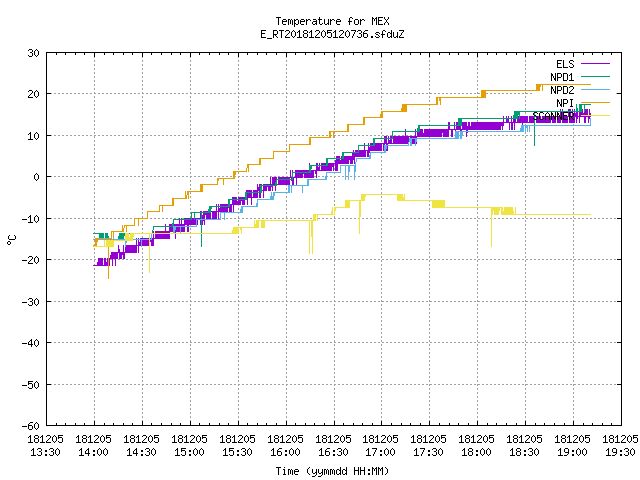The height and width of the screenshot is (480, 640).
Task: Select the filename 'E_RT20181205120736.sfduZ' subtitle
Action: [332, 34]
